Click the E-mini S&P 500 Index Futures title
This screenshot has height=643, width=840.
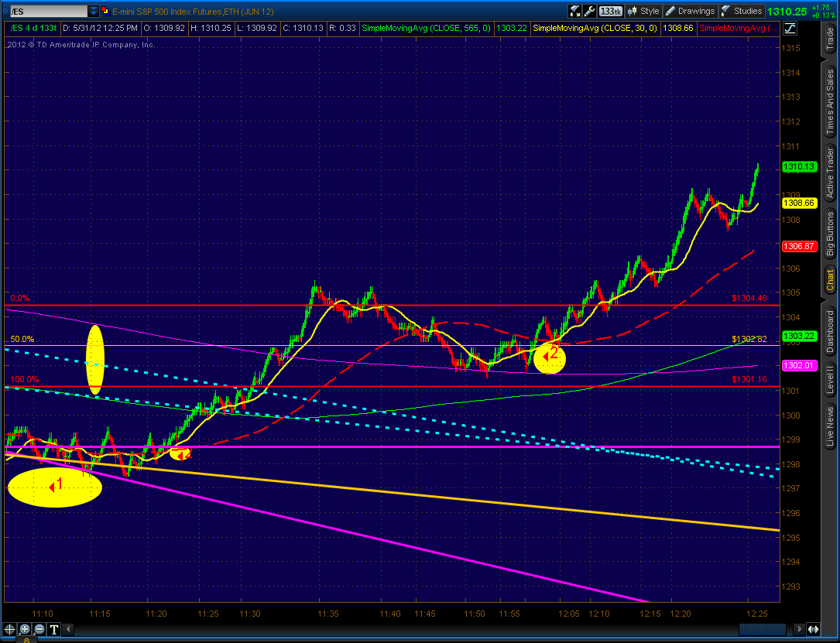pos(193,12)
